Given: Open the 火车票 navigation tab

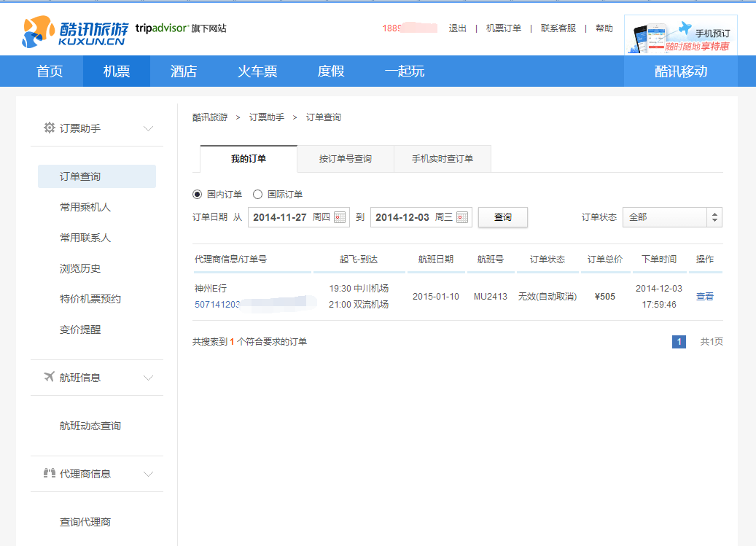Looking at the screenshot, I should click(257, 71).
